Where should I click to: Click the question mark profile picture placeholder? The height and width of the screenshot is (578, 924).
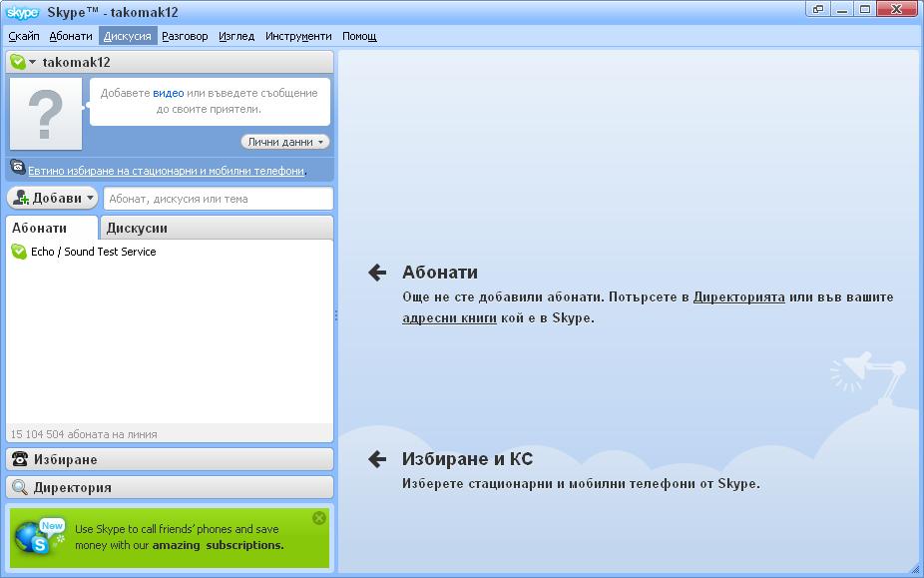(x=46, y=115)
